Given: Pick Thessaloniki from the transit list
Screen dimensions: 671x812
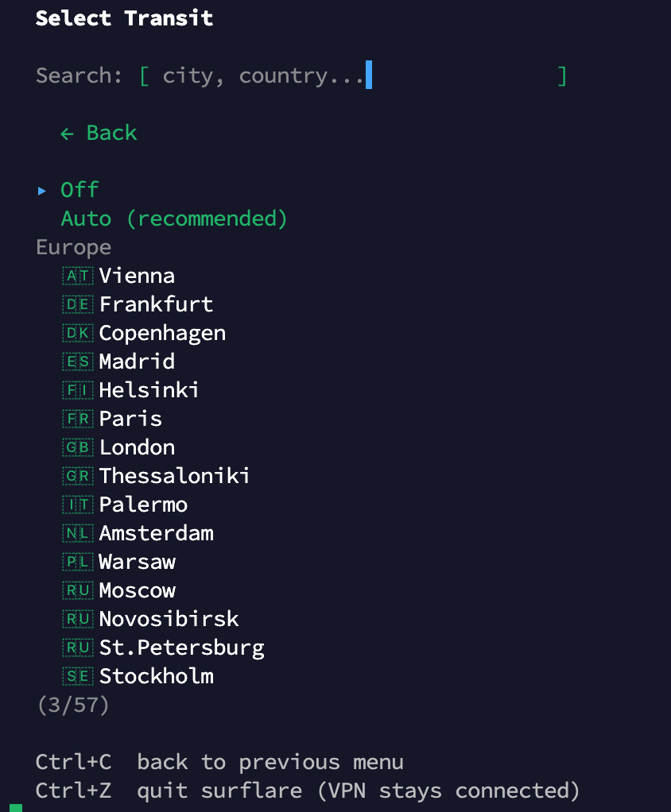Looking at the screenshot, I should 174,476.
